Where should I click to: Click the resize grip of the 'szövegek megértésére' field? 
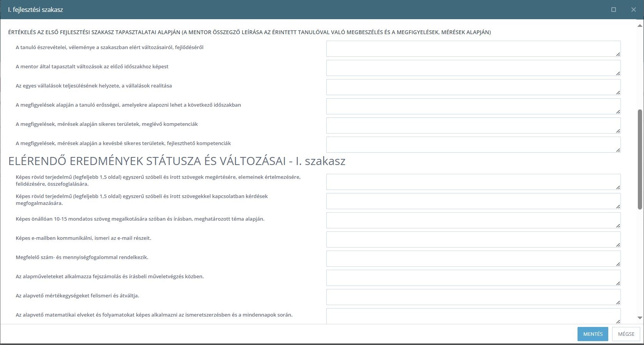click(618, 187)
